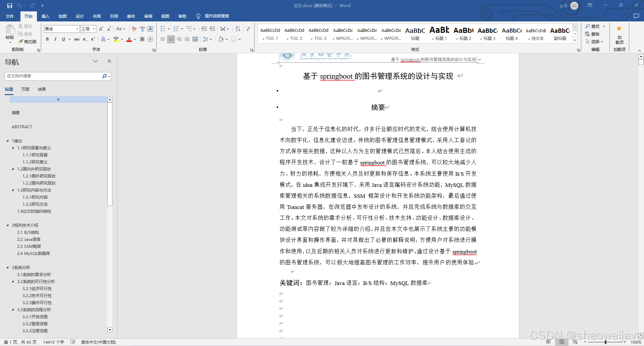Apply the TOC 2 style
The image size is (644, 346).
click(x=294, y=33)
